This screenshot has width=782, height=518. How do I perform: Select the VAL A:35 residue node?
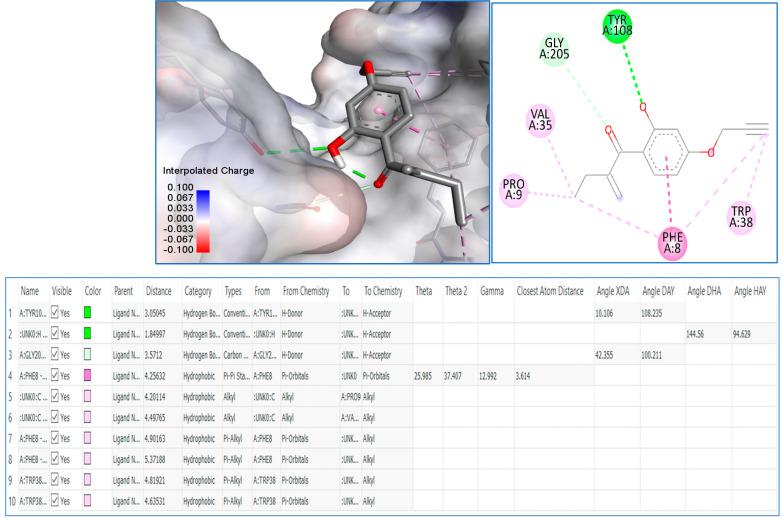pyautogui.click(x=541, y=120)
